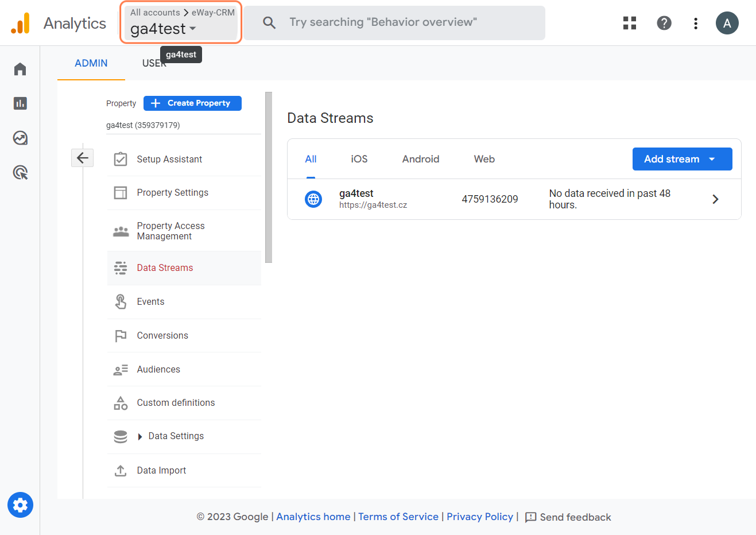Screen dimensions: 756x535
Task: Open the Help question mark icon
Action: pos(664,23)
